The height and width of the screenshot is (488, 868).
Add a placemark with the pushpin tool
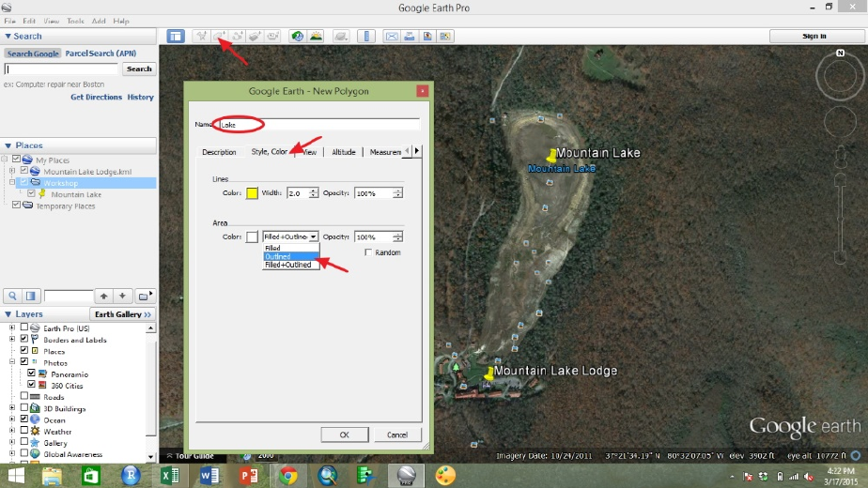[201, 37]
